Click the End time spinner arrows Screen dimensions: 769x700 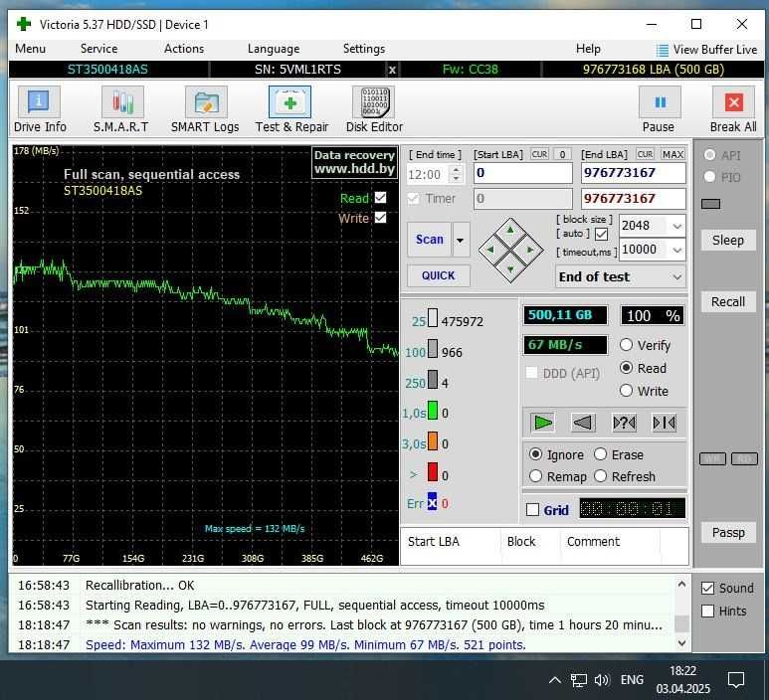click(x=456, y=174)
